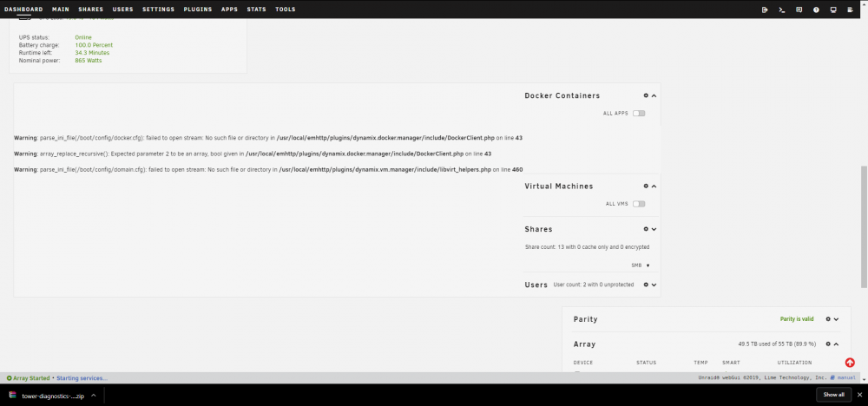
Task: Open the DASHBOARD menu item
Action: [23, 10]
